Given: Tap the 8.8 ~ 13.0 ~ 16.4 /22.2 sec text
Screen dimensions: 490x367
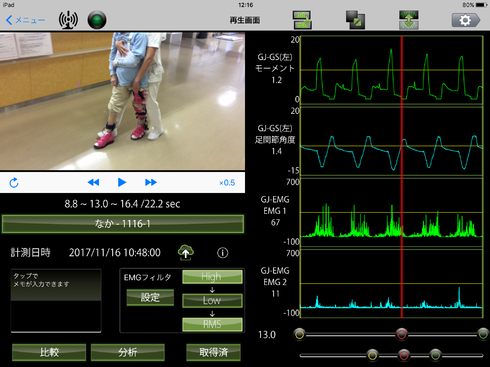Looking at the screenshot, I should (x=122, y=204).
